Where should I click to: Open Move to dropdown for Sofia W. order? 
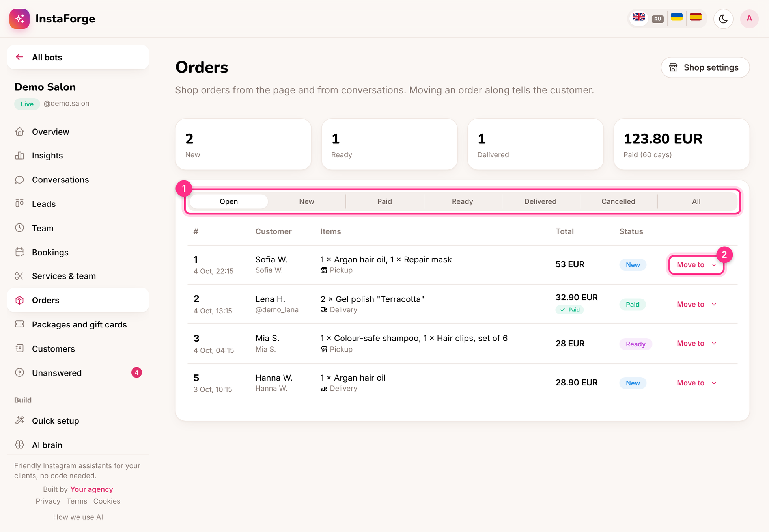[x=696, y=265]
